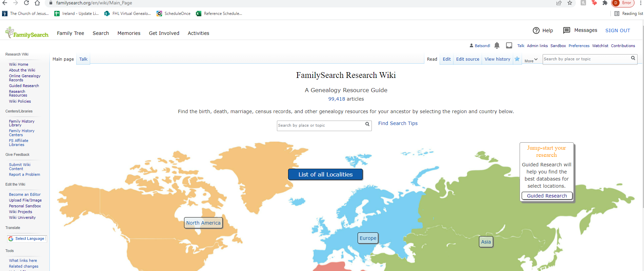Select North America on the map
Screen dimensions: 644x271
click(x=203, y=223)
